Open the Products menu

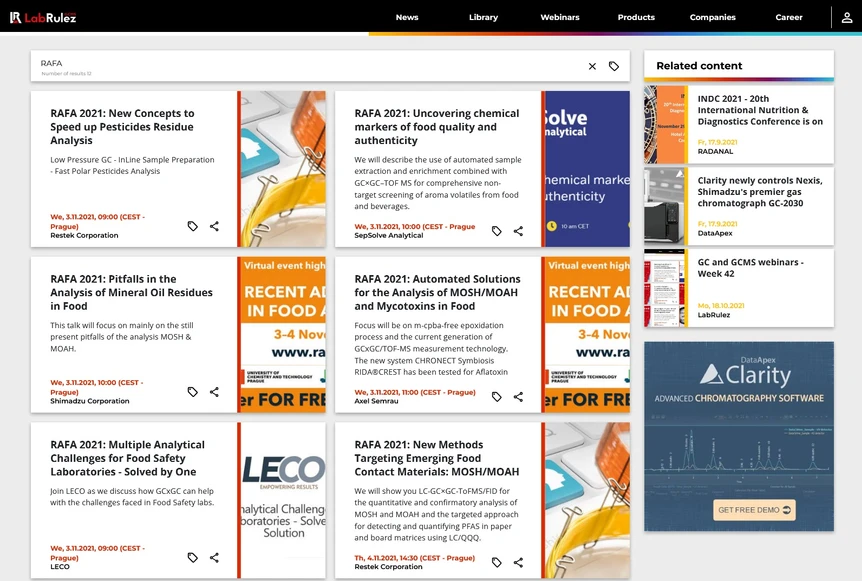coord(636,18)
